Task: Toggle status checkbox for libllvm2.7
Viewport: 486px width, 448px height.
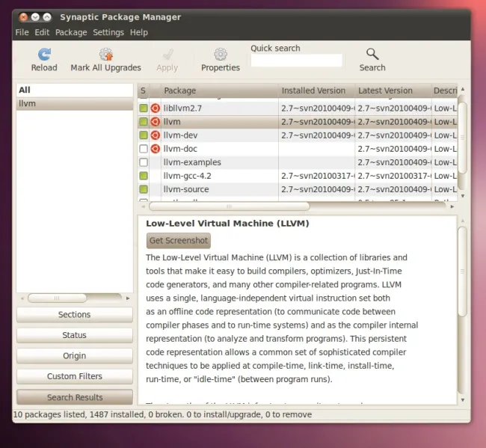Action: (x=144, y=108)
